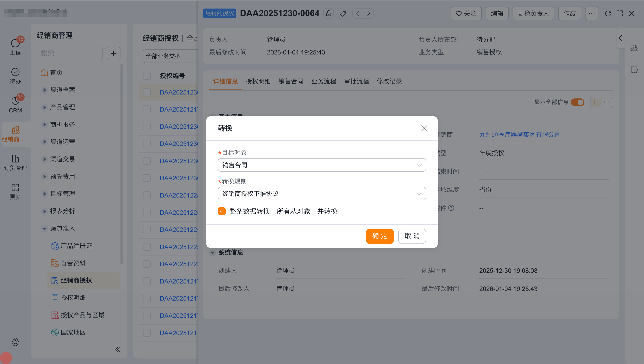Click the refresh icon in header
Viewport: 644px width, 364px height.
point(608,14)
